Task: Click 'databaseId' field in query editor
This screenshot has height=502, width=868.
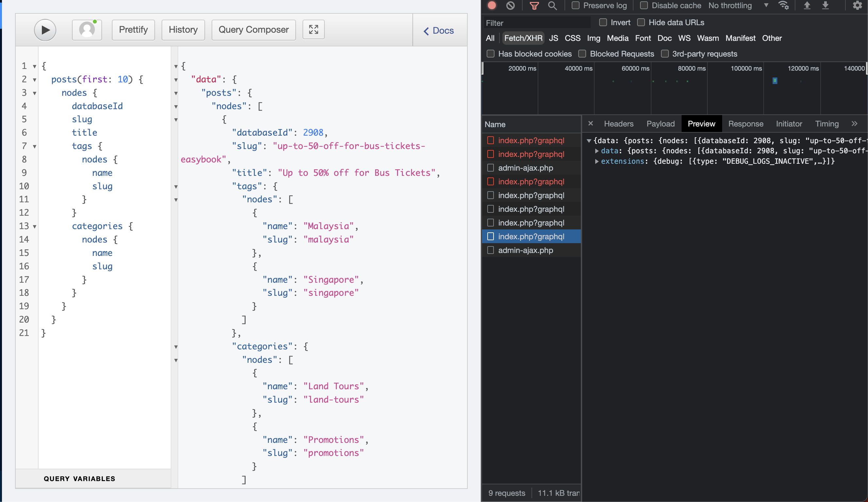Action: pyautogui.click(x=97, y=106)
